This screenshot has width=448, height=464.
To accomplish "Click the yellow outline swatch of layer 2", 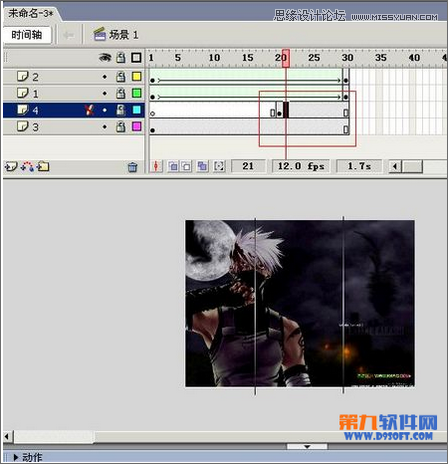I will 137,76.
